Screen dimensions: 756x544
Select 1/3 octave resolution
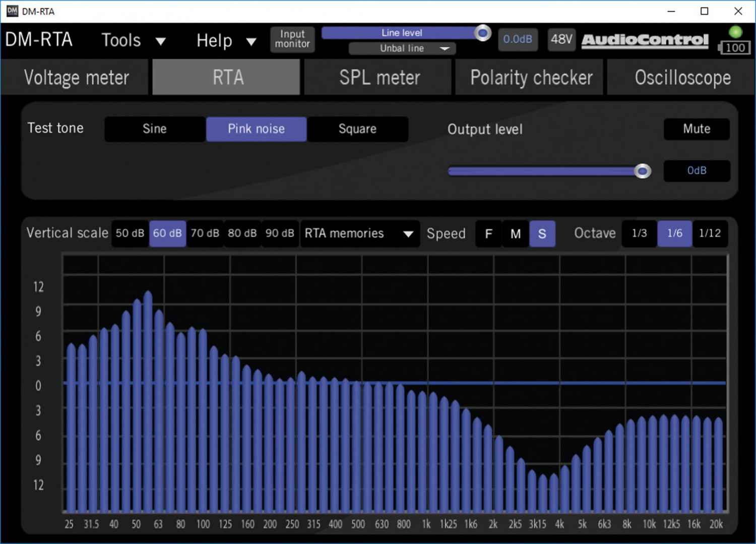(x=639, y=233)
